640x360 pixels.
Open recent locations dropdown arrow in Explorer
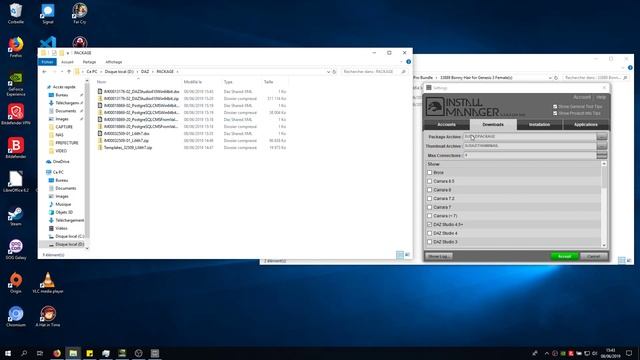62,71
